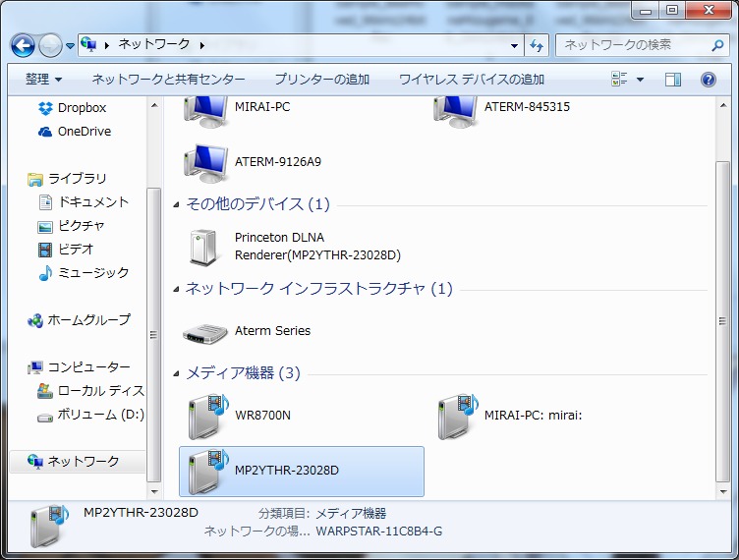Viewport: 739px width, 560px height.
Task: Click ワイヤレス デバイスの追加 command
Action: (x=472, y=80)
